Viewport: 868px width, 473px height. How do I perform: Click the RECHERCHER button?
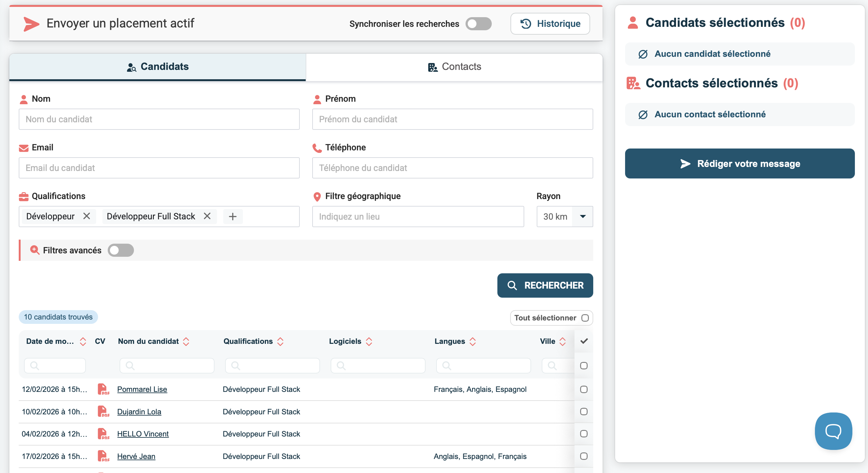(x=545, y=285)
